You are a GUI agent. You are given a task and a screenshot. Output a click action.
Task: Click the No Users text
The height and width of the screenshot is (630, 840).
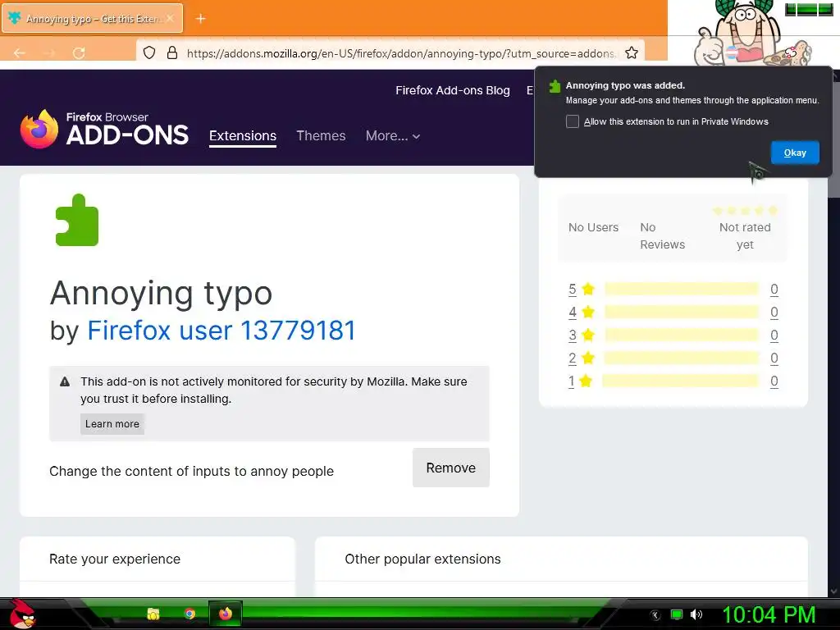(593, 227)
